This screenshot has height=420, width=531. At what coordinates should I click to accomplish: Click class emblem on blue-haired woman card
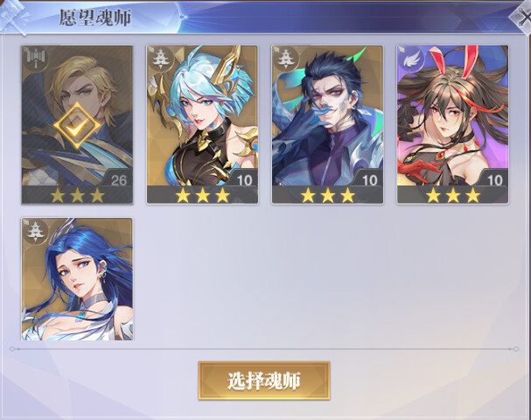click(35, 232)
